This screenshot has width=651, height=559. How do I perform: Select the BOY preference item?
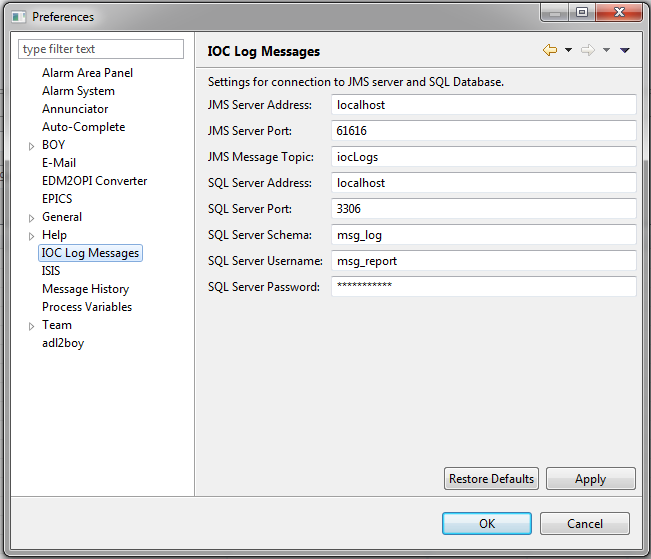click(53, 145)
